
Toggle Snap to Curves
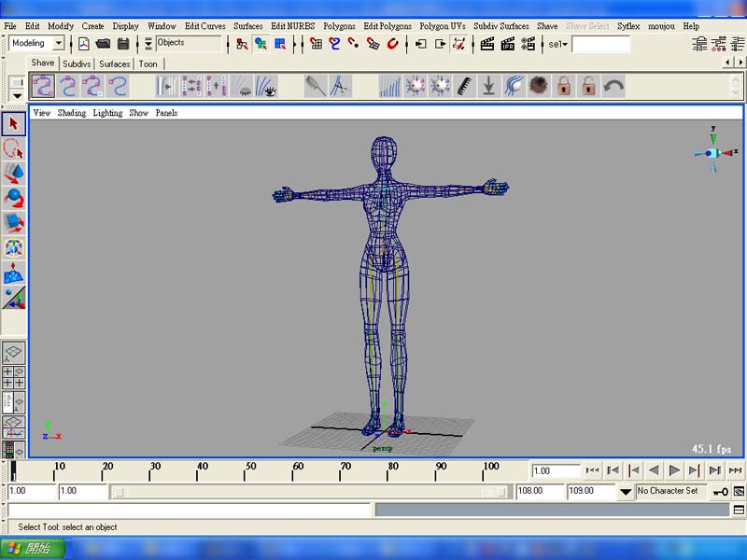pos(334,44)
